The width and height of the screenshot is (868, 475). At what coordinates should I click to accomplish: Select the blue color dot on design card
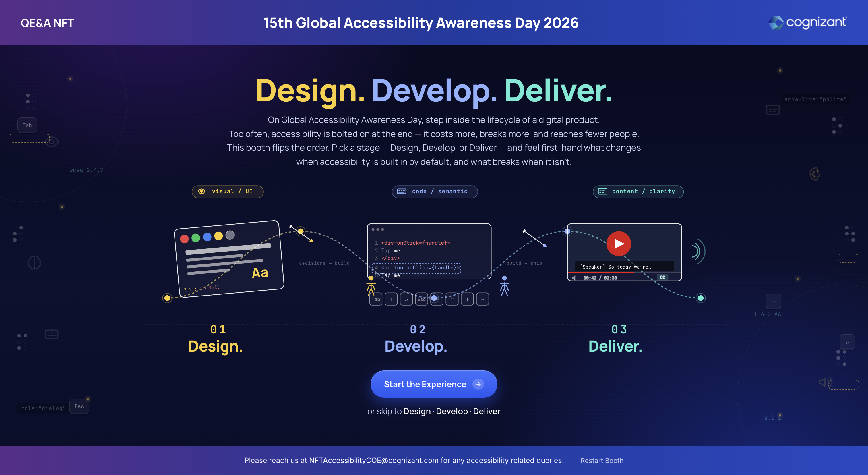pos(207,237)
